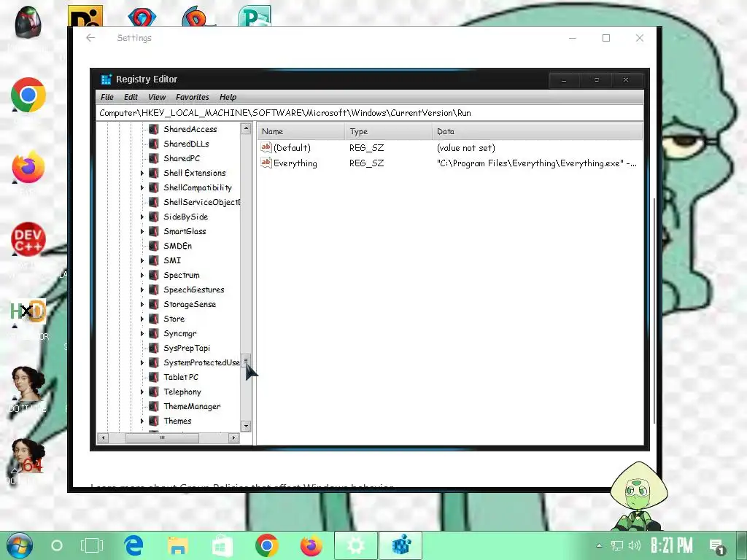747x560 pixels.
Task: Select the Everything value name
Action: (x=295, y=163)
